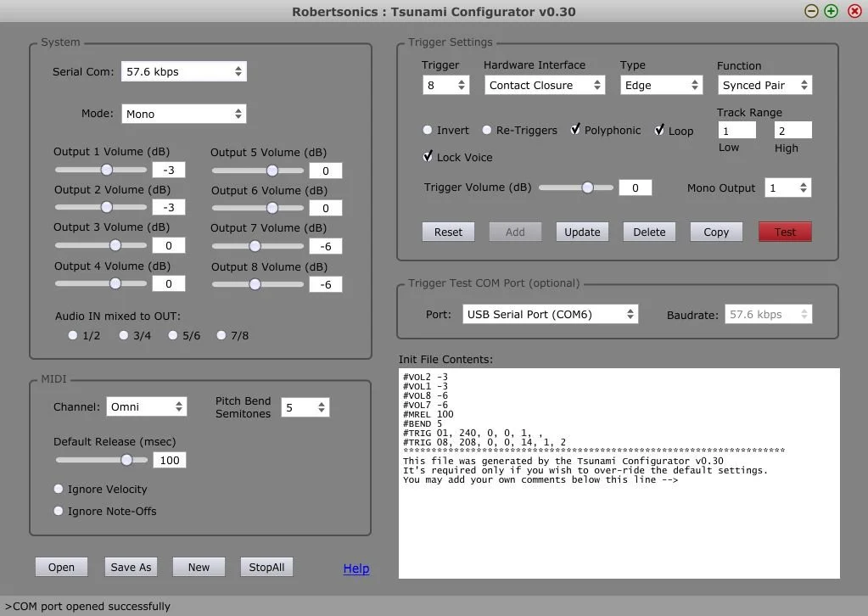Click the Save As button
This screenshot has height=616, width=868.
coord(131,567)
